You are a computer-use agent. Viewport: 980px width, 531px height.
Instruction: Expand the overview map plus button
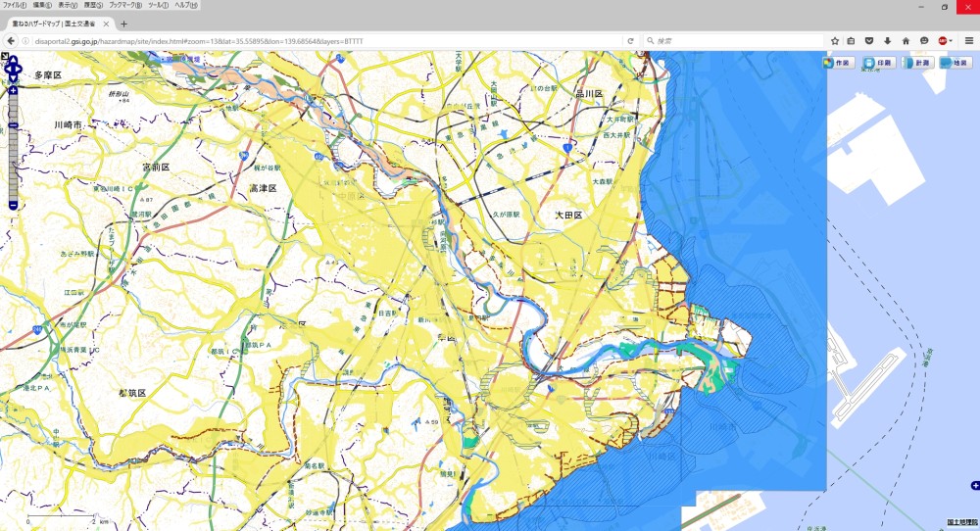click(974, 486)
